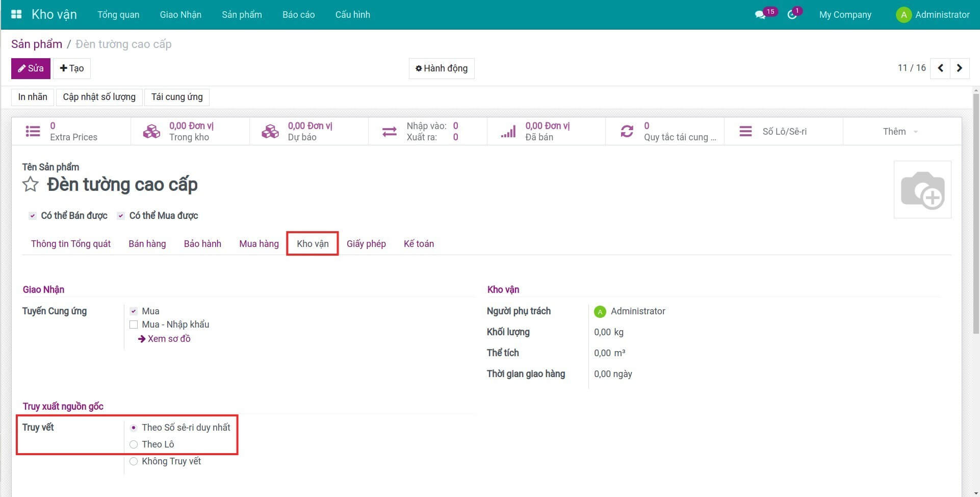This screenshot has width=980, height=497.
Task: Select Theo Lô tracking option
Action: pos(134,444)
